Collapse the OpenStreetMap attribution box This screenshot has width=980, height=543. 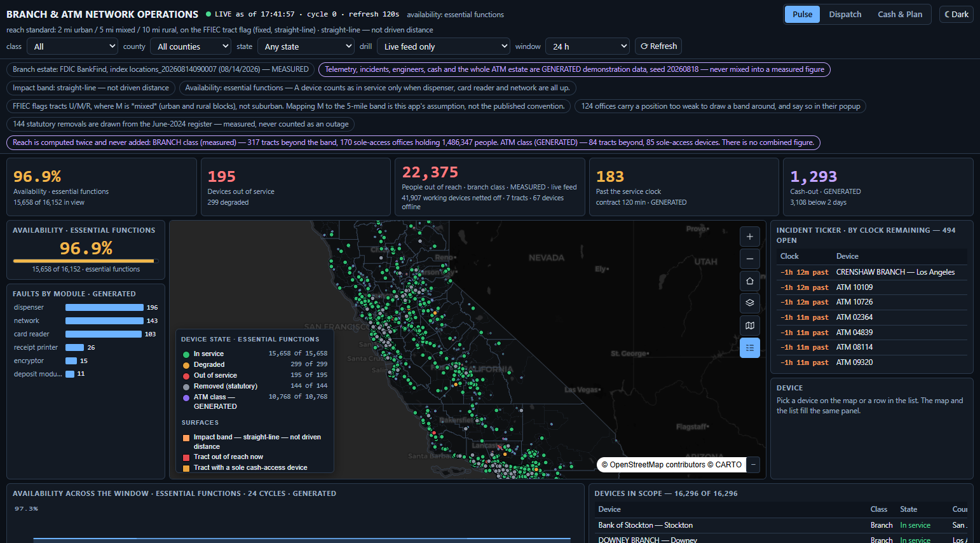pyautogui.click(x=753, y=465)
